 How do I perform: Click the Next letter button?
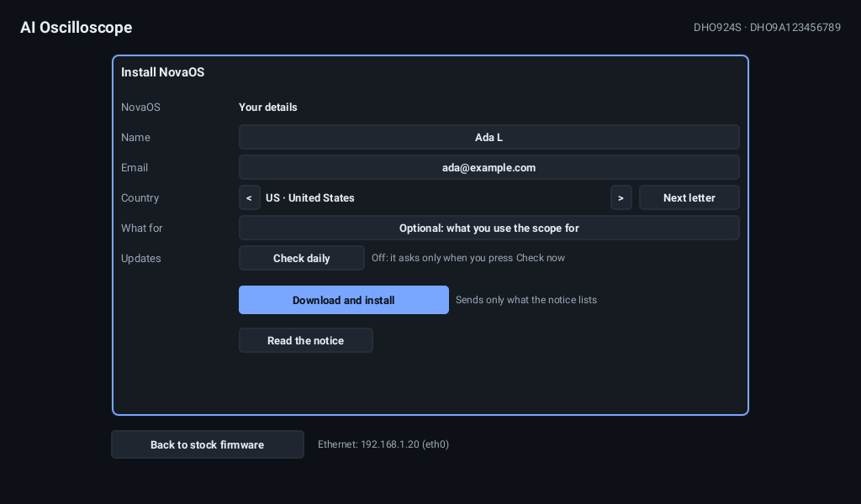(689, 197)
